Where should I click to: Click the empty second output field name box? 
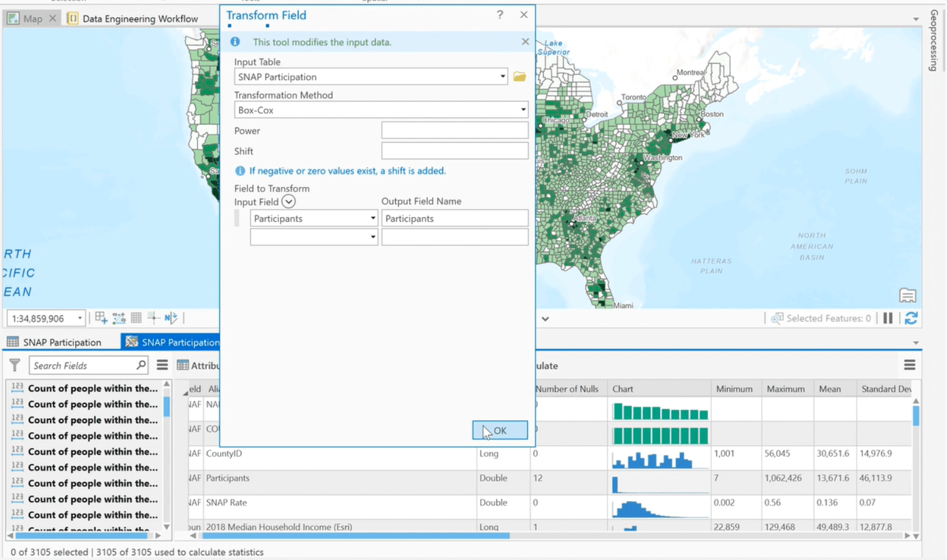(455, 237)
